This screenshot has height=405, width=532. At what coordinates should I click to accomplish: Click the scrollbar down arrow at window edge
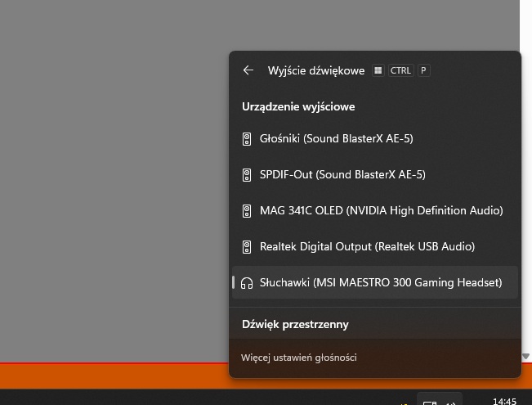[x=525, y=356]
